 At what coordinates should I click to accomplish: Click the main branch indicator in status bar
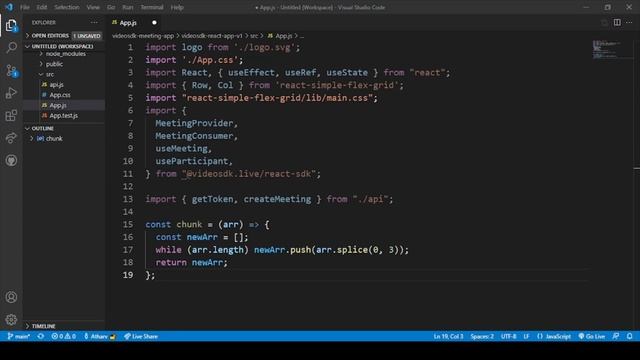(x=19, y=336)
